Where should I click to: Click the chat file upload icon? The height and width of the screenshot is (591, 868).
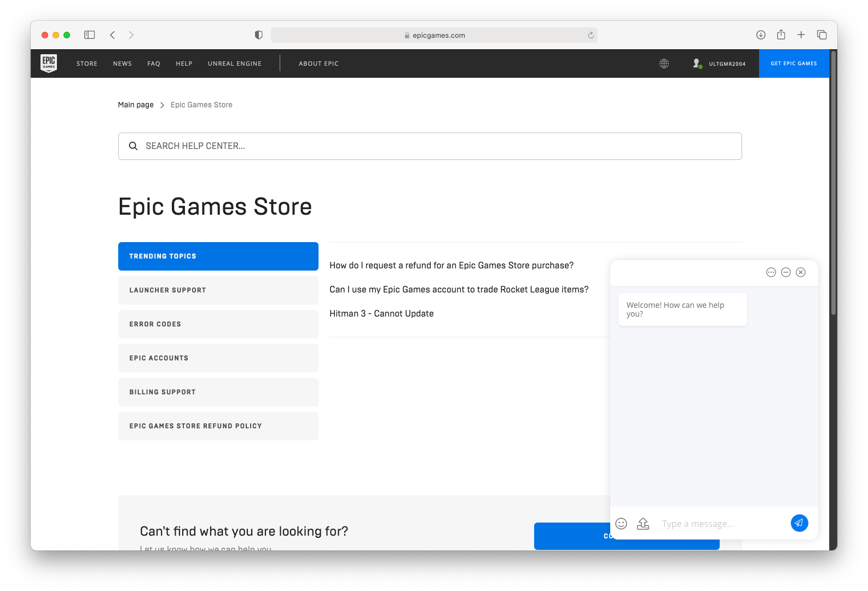click(643, 524)
